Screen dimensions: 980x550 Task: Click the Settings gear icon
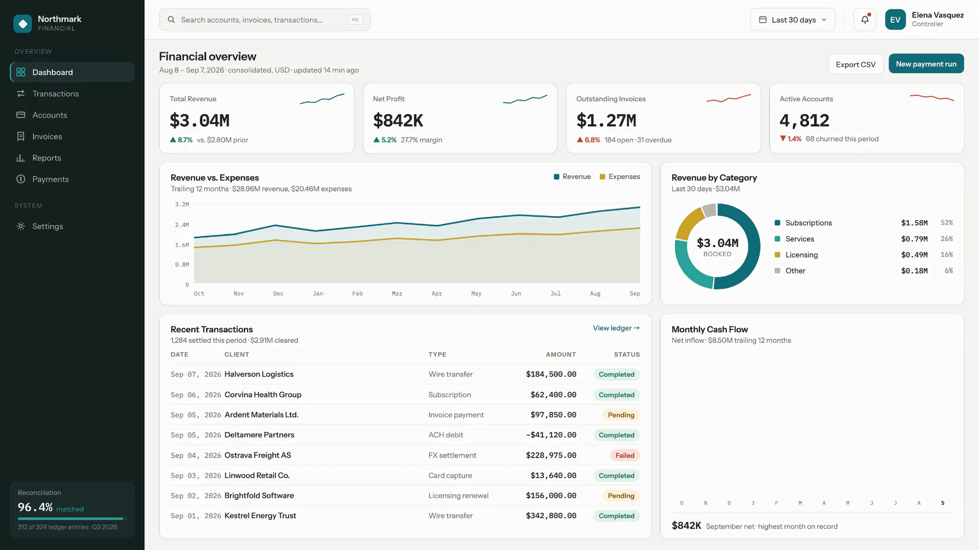(21, 226)
